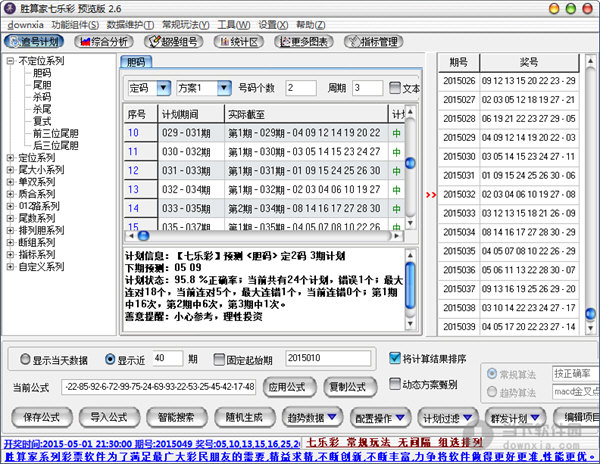The image size is (600, 464).
Task: Open the 综合分析 chart tool
Action: (104, 42)
